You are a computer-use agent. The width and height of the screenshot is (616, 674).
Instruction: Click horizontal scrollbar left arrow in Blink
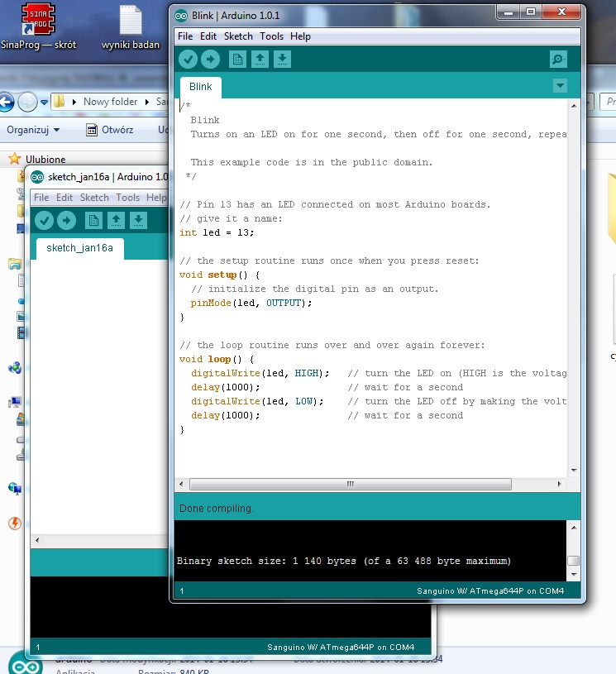click(x=181, y=484)
